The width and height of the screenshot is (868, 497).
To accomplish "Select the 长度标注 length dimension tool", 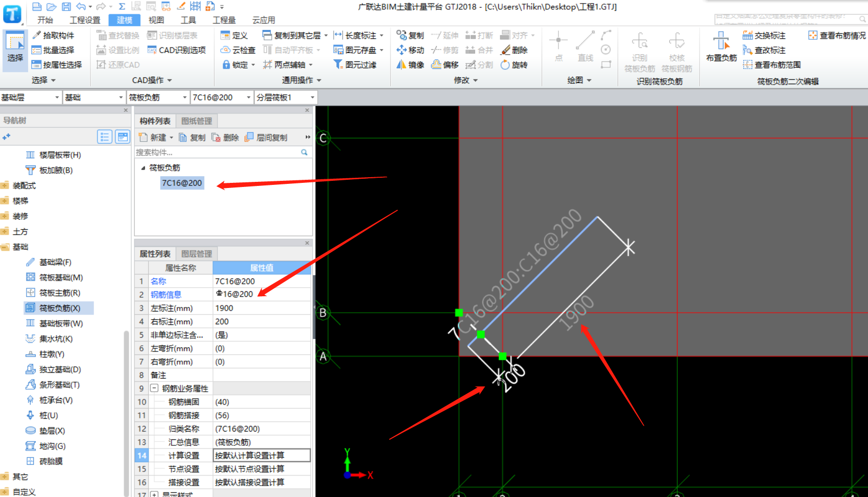I will (x=358, y=35).
